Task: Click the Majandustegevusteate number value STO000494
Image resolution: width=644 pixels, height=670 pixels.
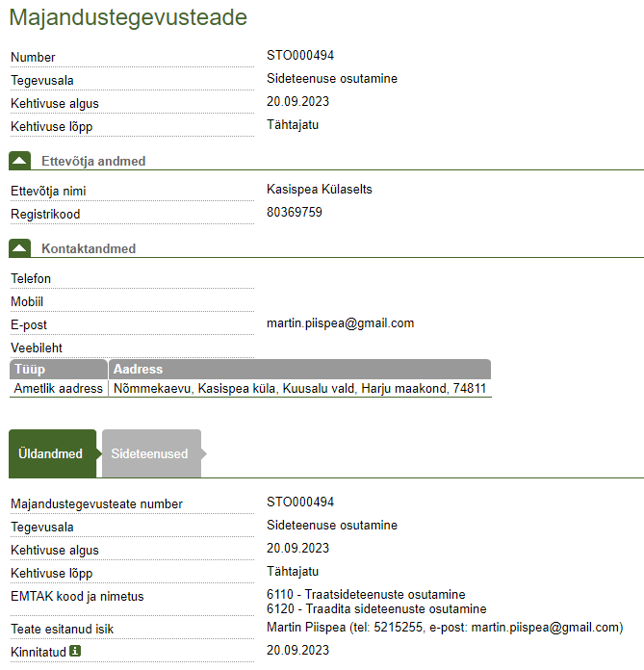Action: coord(299,502)
